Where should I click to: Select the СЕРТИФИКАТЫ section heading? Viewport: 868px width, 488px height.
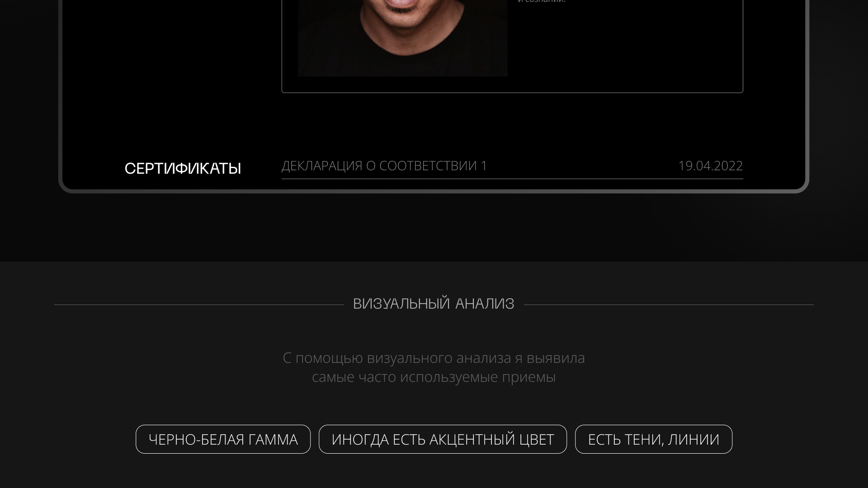(x=183, y=169)
